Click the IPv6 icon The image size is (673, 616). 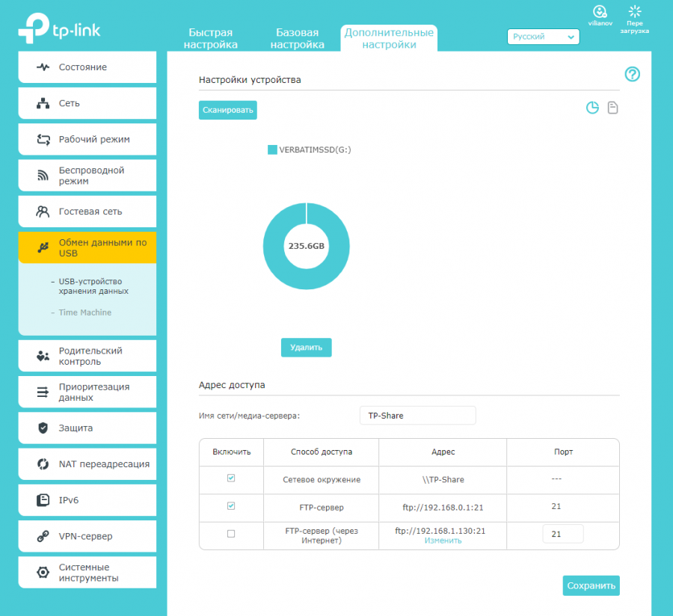point(43,500)
